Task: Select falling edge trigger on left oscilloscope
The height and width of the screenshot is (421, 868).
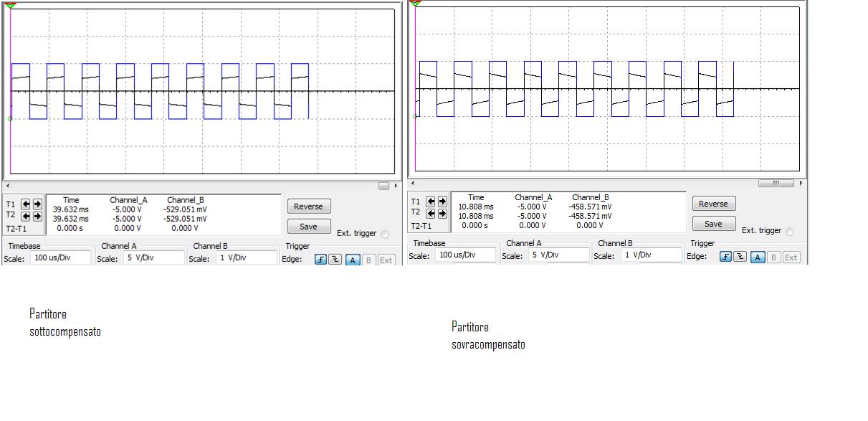Action: (335, 260)
